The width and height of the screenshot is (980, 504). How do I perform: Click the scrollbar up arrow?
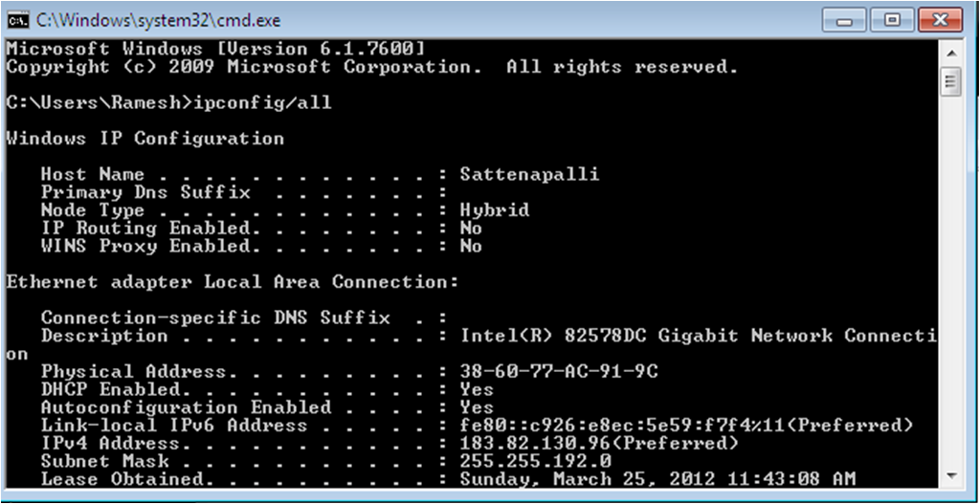(x=950, y=53)
